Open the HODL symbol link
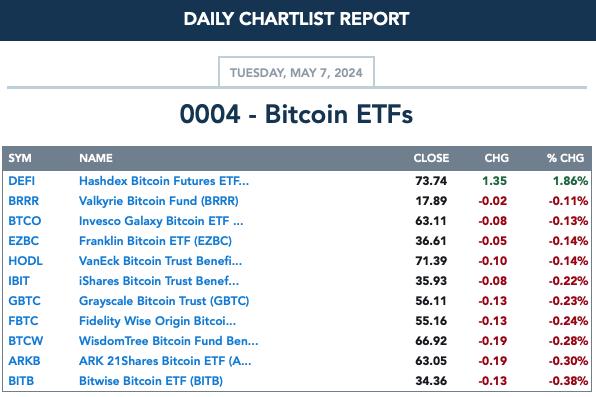The height and width of the screenshot is (397, 596). [x=25, y=261]
